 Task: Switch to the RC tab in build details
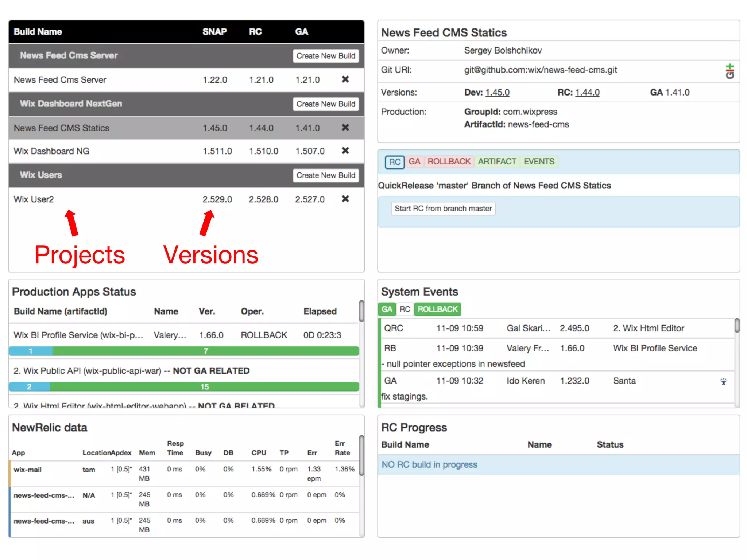[395, 162]
